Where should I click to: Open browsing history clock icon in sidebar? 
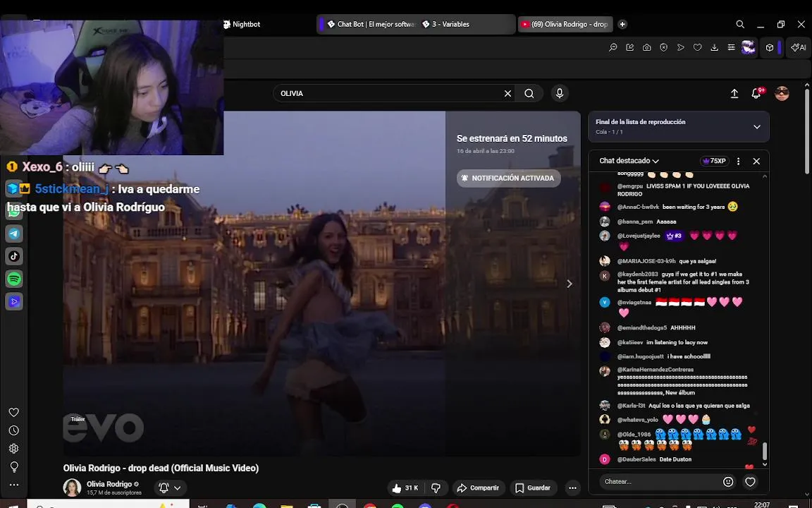(14, 431)
